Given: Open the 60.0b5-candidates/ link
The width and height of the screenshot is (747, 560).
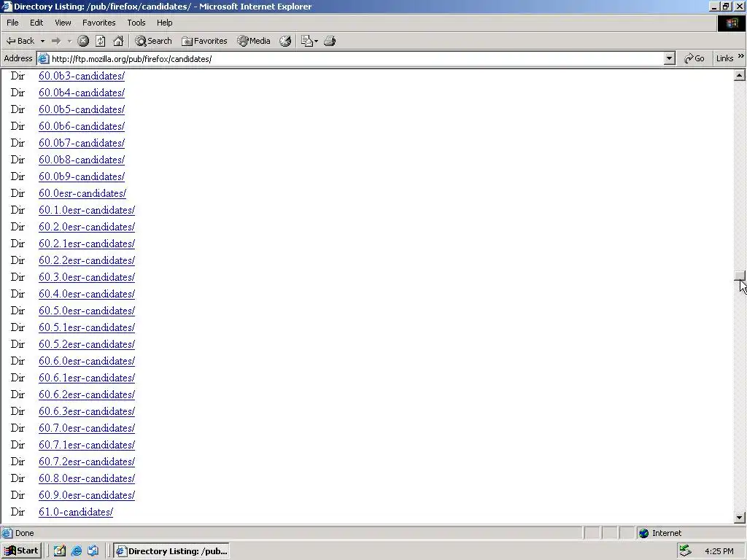Looking at the screenshot, I should 82,109.
